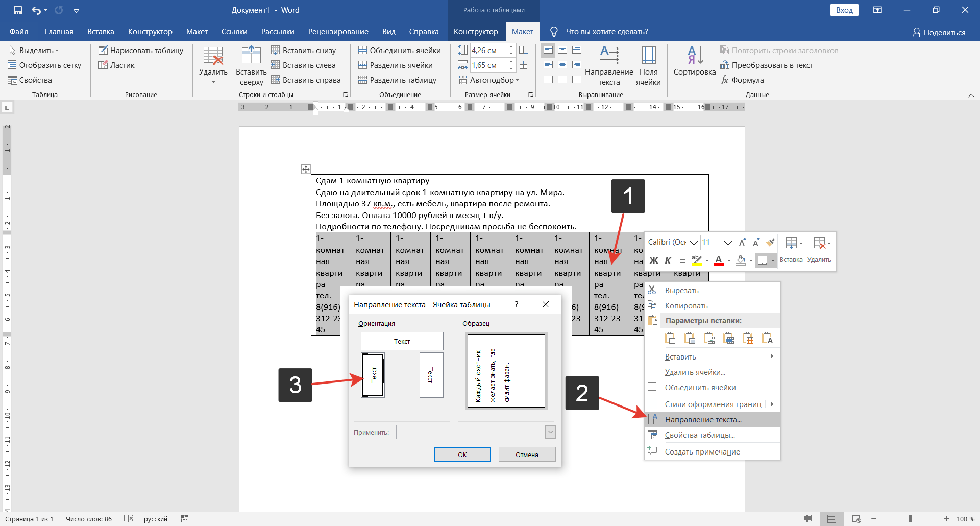Switch to the Главная tab
The width and height of the screenshot is (980, 526).
pos(59,32)
